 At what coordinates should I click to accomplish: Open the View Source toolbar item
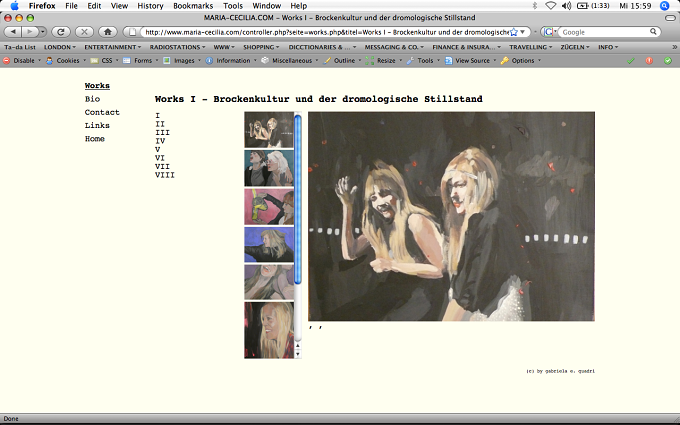[471, 61]
